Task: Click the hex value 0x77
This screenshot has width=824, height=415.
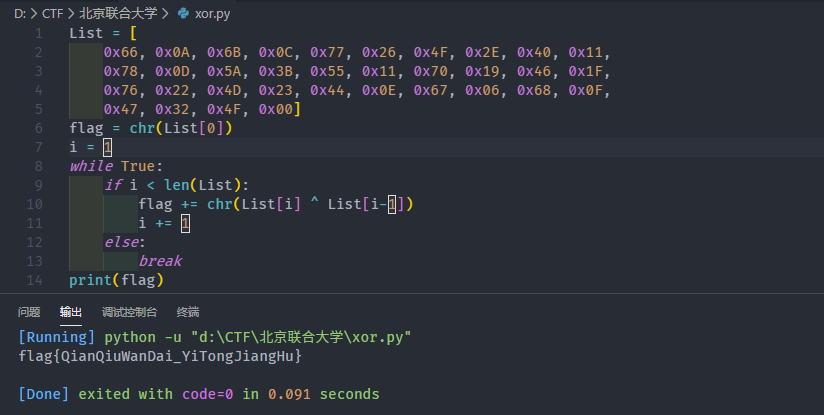Action: click(327, 53)
